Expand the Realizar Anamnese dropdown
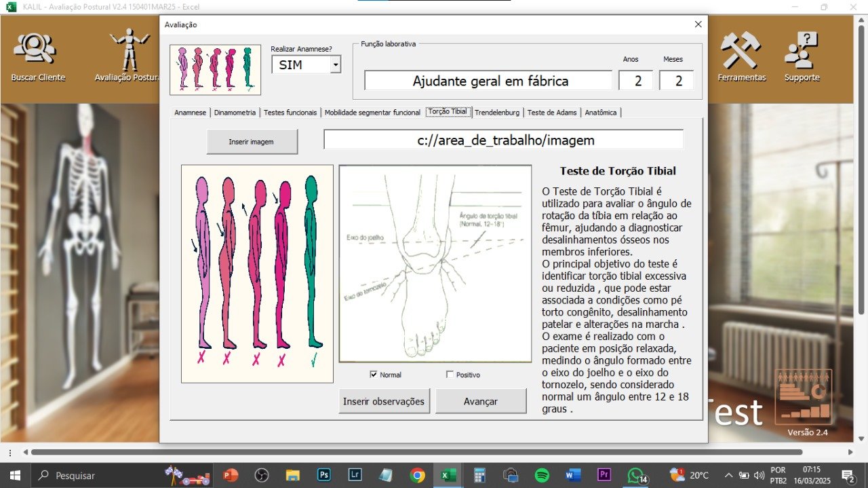Viewport: 868px width, 488px height. click(335, 65)
